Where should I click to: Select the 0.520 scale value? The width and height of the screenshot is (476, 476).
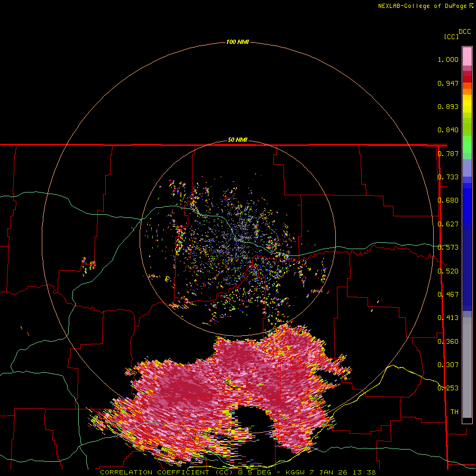pyautogui.click(x=448, y=271)
